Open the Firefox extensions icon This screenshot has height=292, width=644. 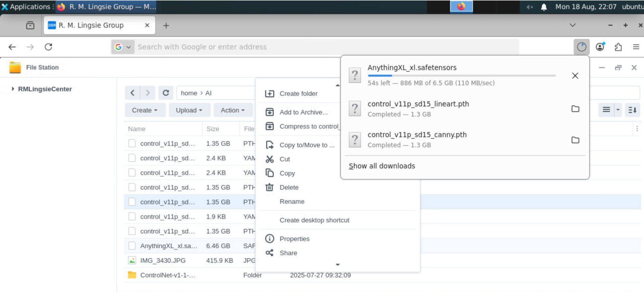[618, 47]
